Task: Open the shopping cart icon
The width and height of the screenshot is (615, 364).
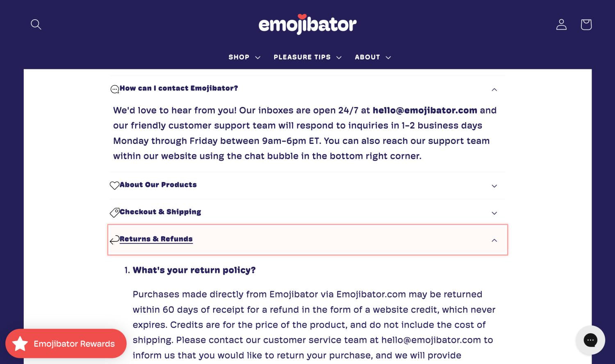Action: click(586, 25)
